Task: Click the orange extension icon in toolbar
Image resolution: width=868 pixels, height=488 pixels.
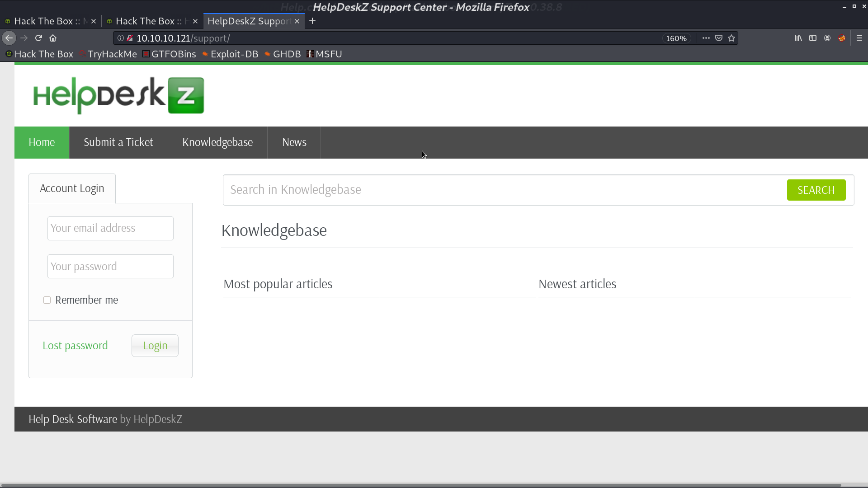Action: [x=842, y=38]
